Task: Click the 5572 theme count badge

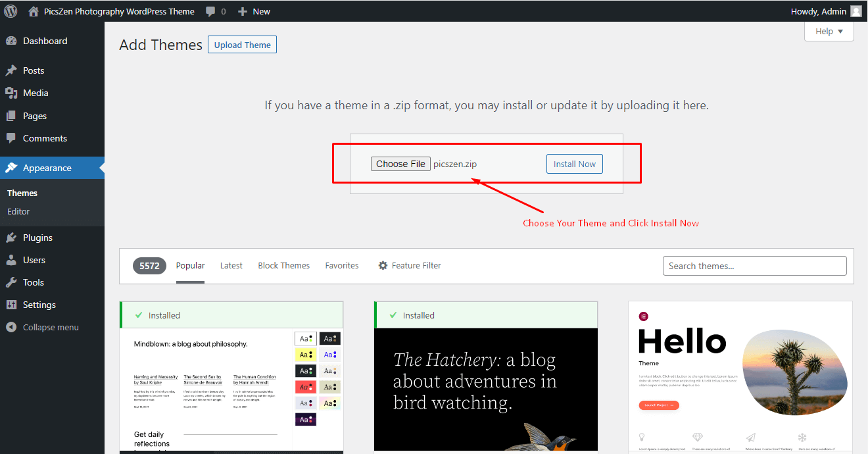Action: point(149,266)
